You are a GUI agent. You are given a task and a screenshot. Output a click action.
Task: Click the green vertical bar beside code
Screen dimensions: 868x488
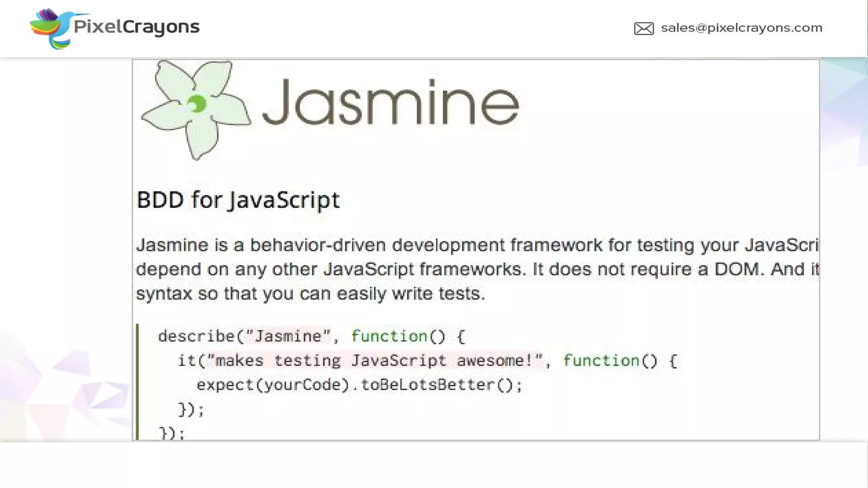point(137,381)
